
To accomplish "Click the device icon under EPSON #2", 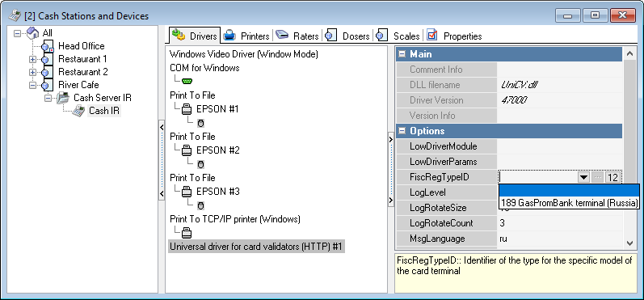I will 201,164.
